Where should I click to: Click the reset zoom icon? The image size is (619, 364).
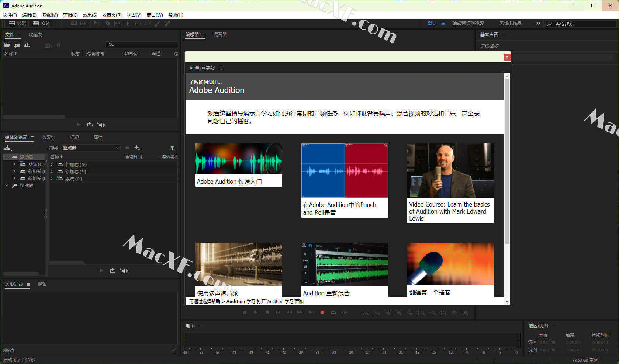coord(454,312)
